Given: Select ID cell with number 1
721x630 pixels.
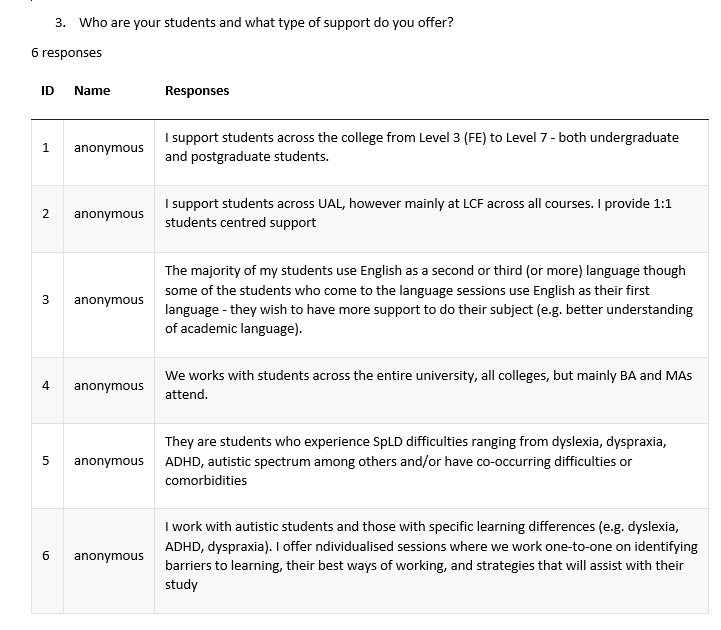Looking at the screenshot, I should pyautogui.click(x=46, y=148).
